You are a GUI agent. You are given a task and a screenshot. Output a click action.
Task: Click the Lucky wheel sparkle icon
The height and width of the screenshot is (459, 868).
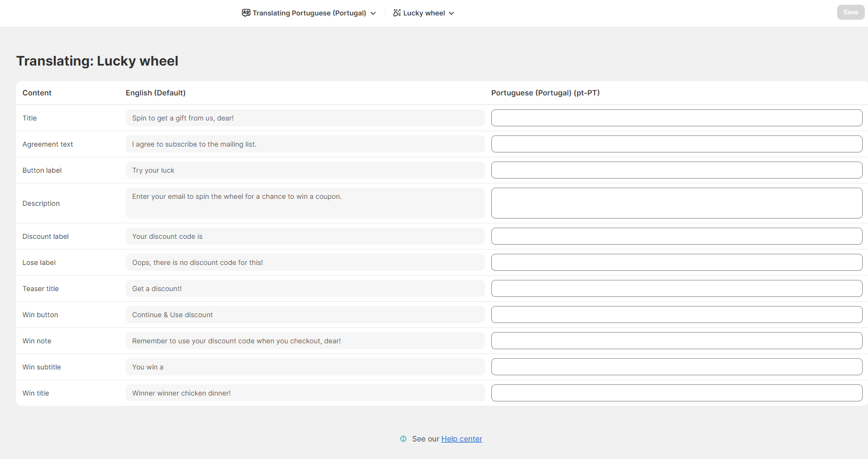tap(397, 13)
